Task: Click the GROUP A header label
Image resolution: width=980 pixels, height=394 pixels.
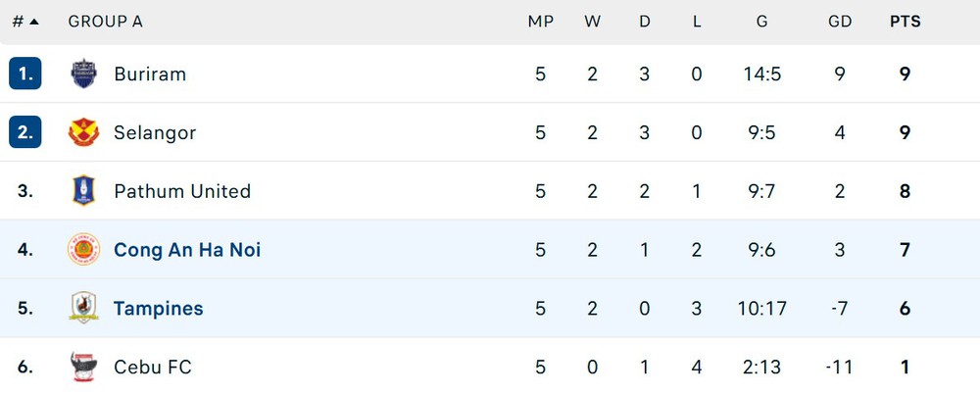Action: coord(106,22)
